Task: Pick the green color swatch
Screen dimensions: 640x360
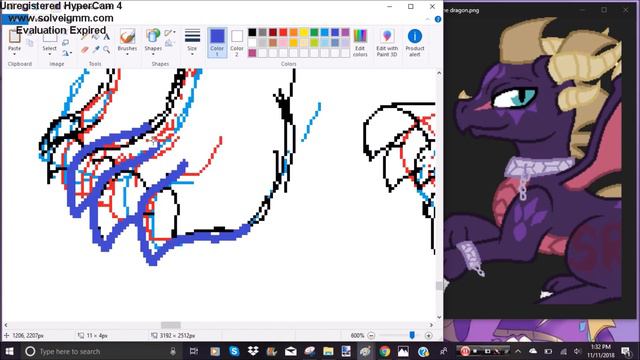Action: pos(314,32)
